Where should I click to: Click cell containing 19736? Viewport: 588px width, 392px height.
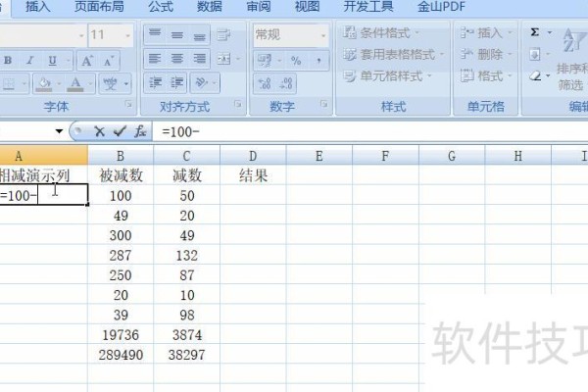pos(121,335)
